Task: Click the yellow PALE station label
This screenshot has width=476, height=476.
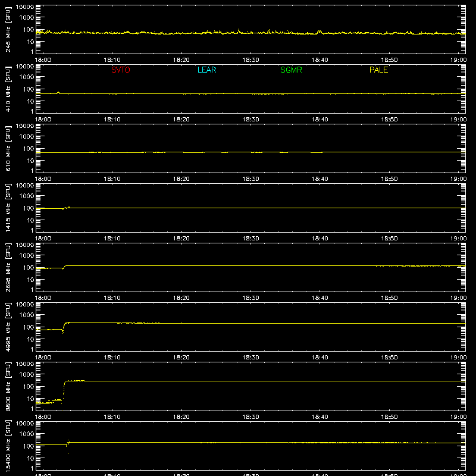Action: point(378,70)
